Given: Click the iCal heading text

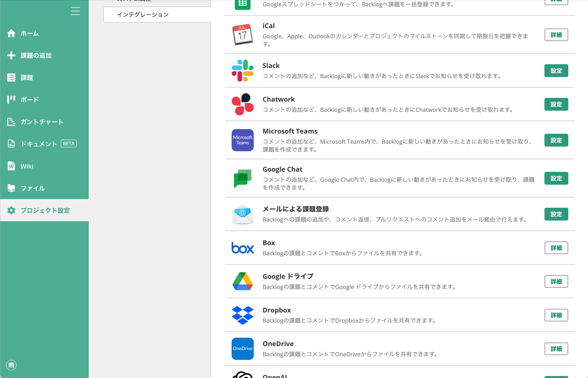Looking at the screenshot, I should point(269,26).
